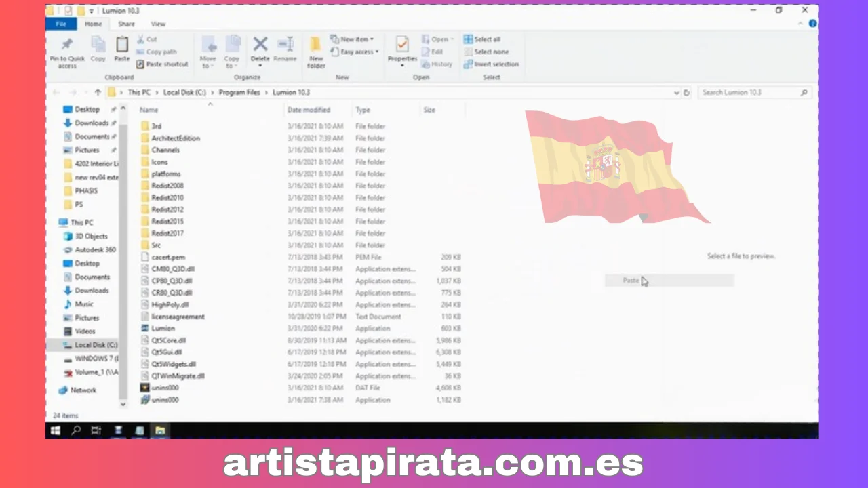This screenshot has width=868, height=488.
Task: Select the unins000 DAT file
Action: (165, 388)
